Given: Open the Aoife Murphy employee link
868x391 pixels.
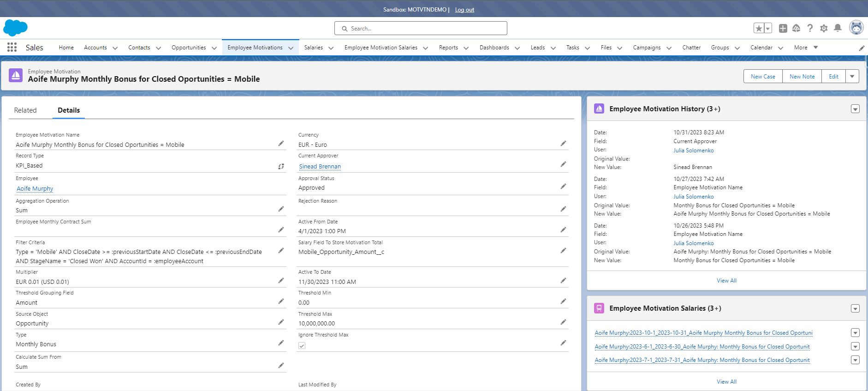Looking at the screenshot, I should pos(35,189).
